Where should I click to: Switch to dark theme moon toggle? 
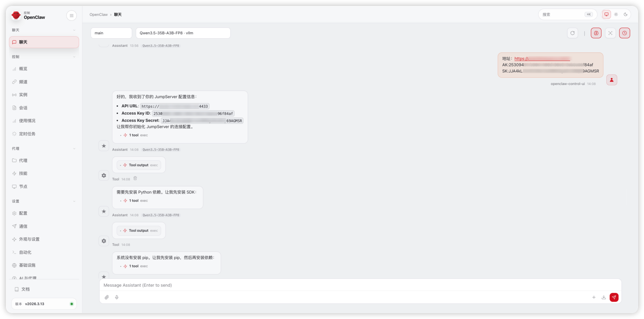click(x=625, y=14)
